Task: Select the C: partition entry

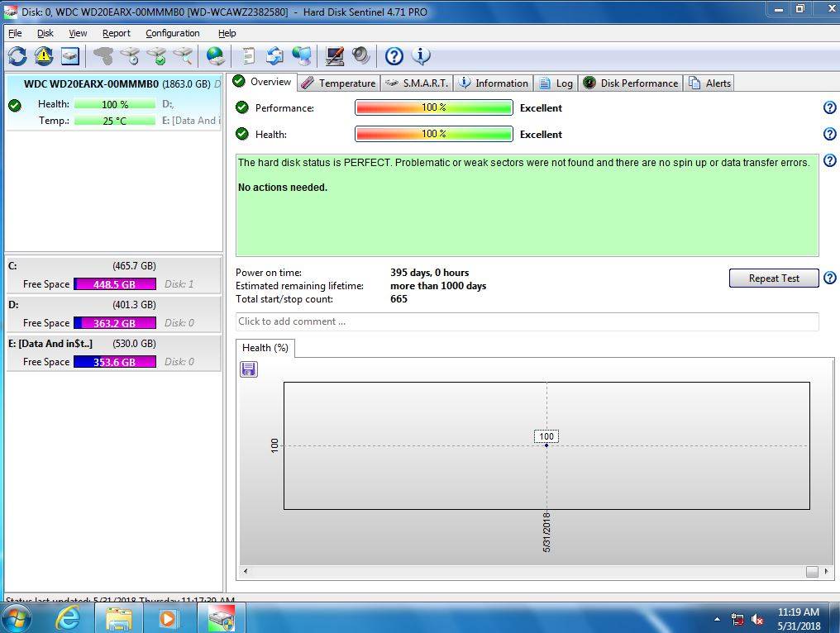Action: (113, 274)
